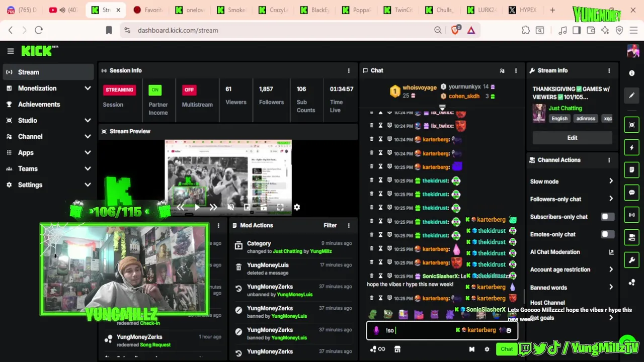Open the Mod Actions Filter
The image size is (644, 362).
pyautogui.click(x=330, y=226)
